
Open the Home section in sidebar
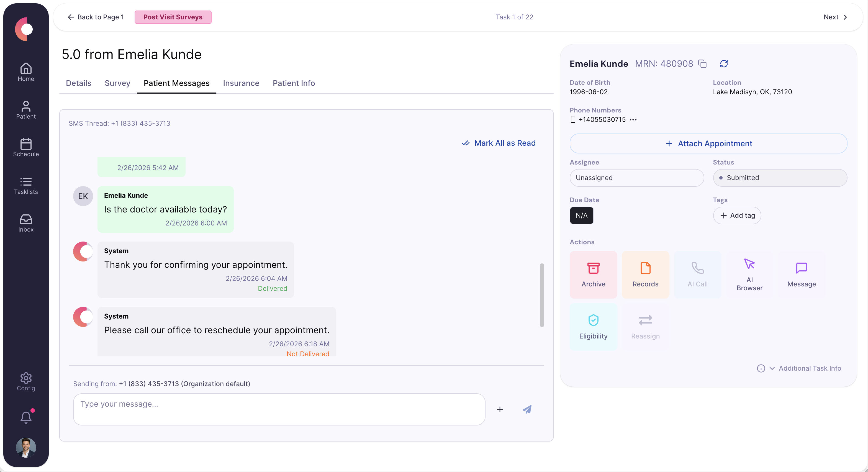click(x=26, y=72)
